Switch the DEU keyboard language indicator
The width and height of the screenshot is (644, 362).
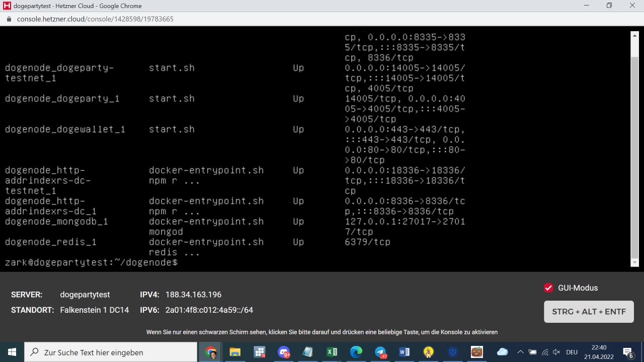point(572,352)
